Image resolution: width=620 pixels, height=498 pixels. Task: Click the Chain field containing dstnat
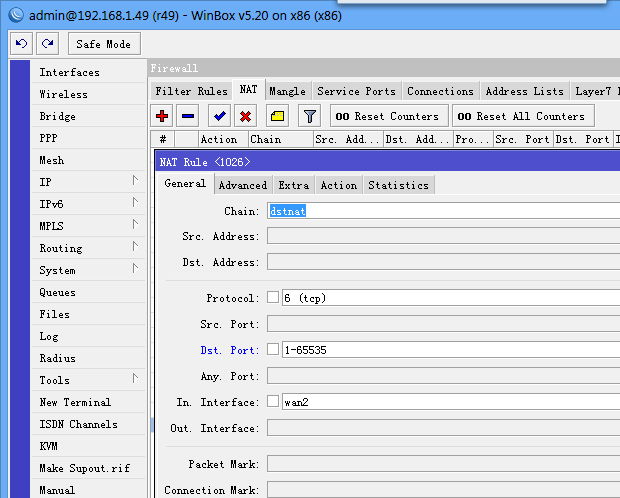[x=440, y=211]
